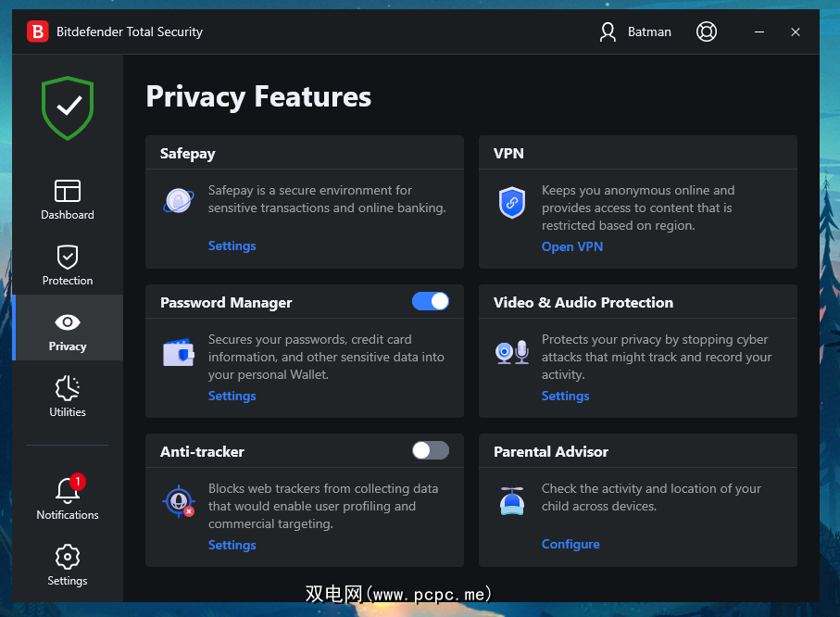Enable the Anti-tracker toggle
This screenshot has width=840, height=617.
tap(431, 450)
